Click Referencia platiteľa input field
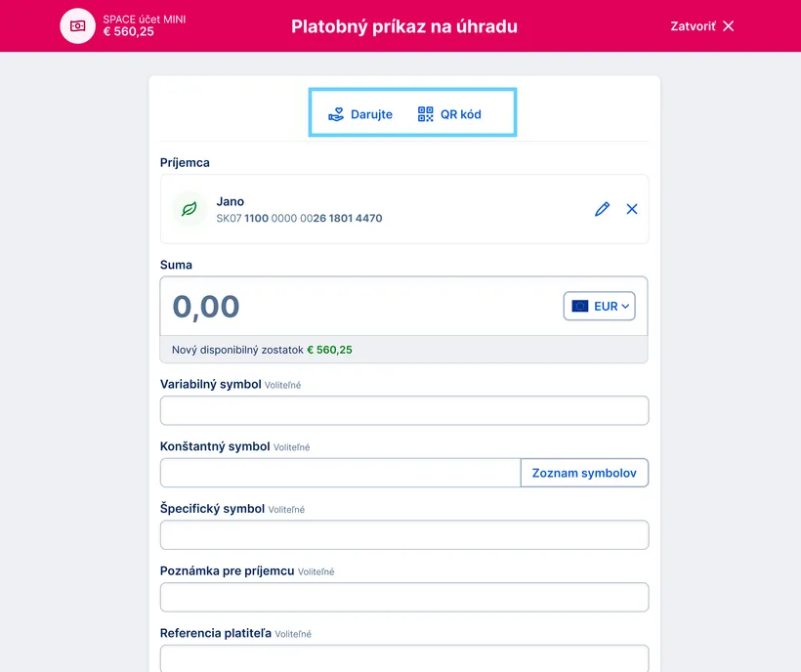This screenshot has width=801, height=672. (x=404, y=658)
